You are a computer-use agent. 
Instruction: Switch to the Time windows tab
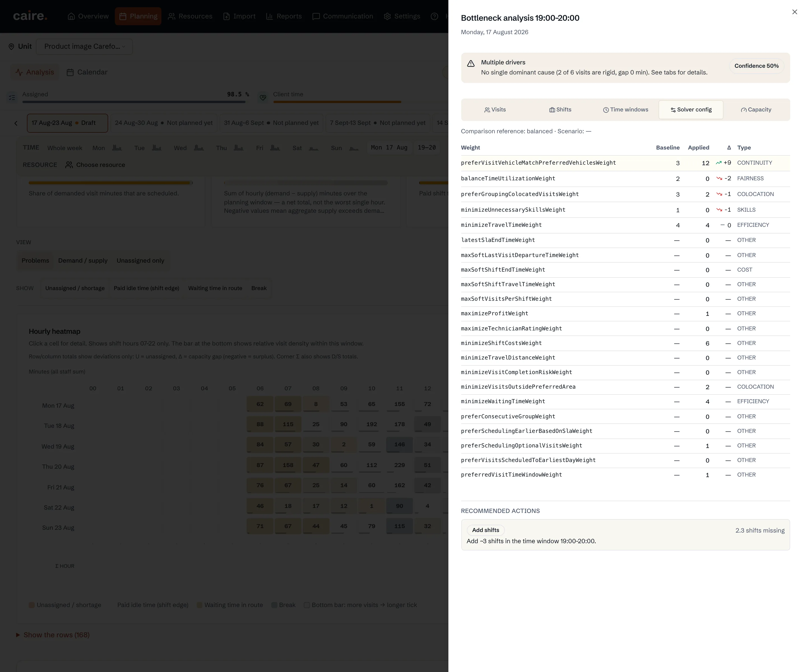(x=626, y=110)
